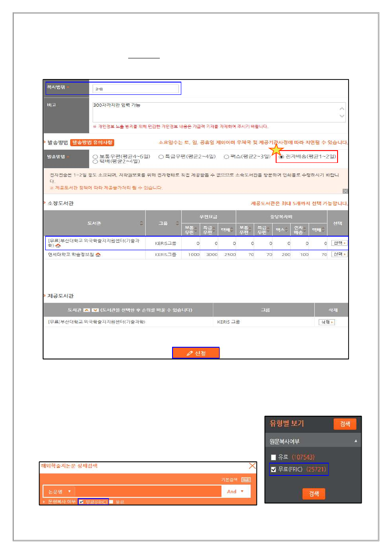Select 보통우편(평균4~6일) delivery option
Viewport: 392px width, 554px height.
coord(95,157)
